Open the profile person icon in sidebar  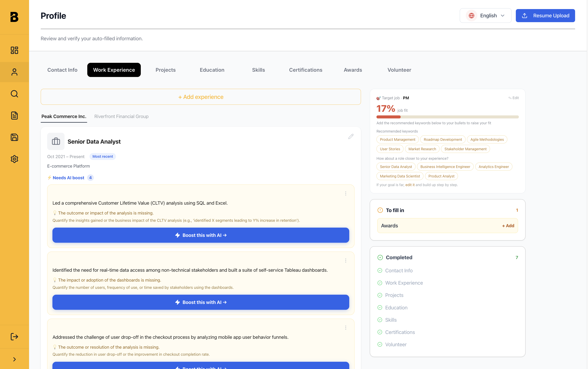coord(14,72)
